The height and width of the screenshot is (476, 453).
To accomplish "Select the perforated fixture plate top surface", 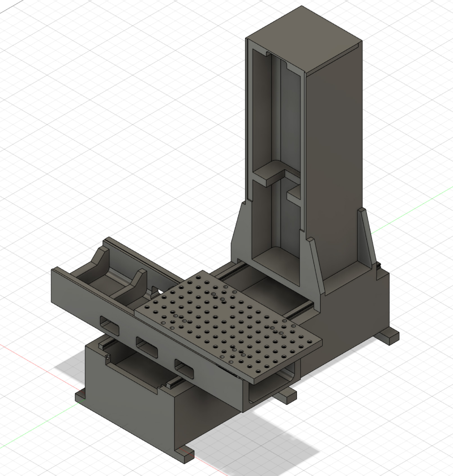I will (x=227, y=326).
